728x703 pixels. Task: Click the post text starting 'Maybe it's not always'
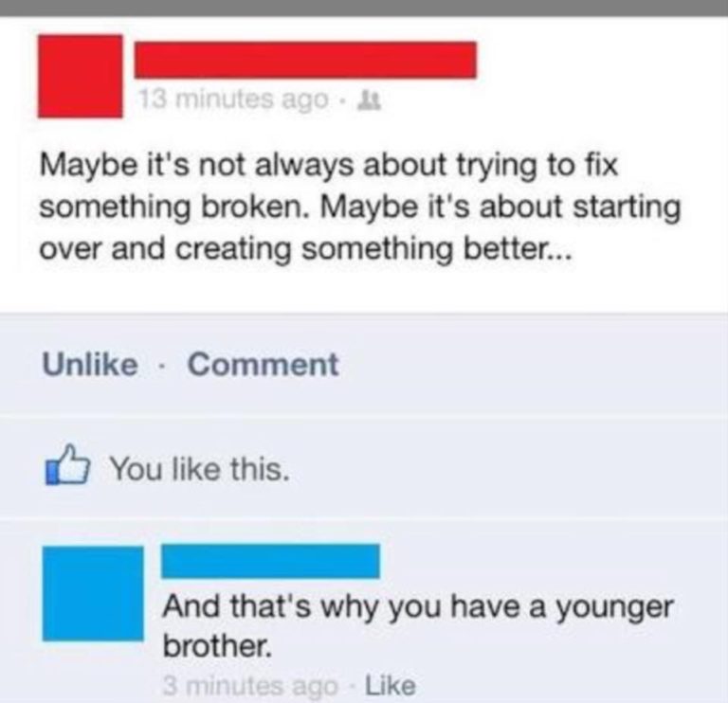[360, 207]
